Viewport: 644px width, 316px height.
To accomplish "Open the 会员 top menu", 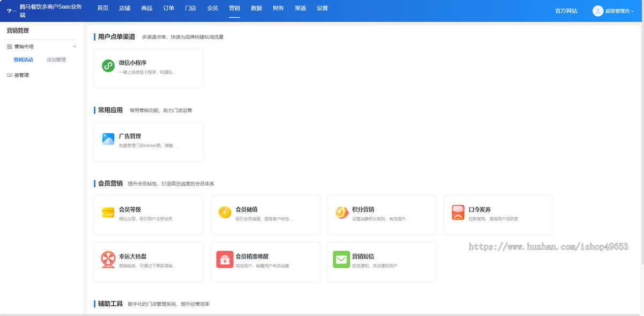I will coord(213,9).
